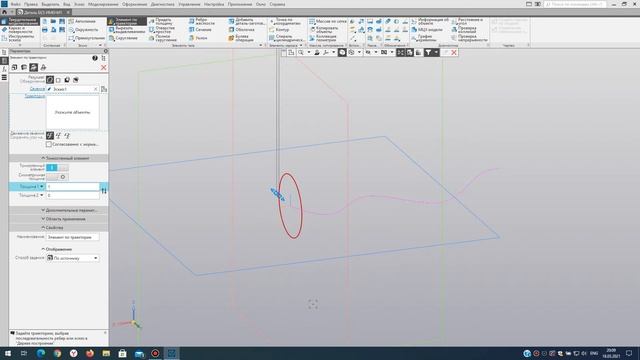Viewport: 640px width, 360px height.
Task: Select the fourth Результат mode button
Action: tap(76, 80)
